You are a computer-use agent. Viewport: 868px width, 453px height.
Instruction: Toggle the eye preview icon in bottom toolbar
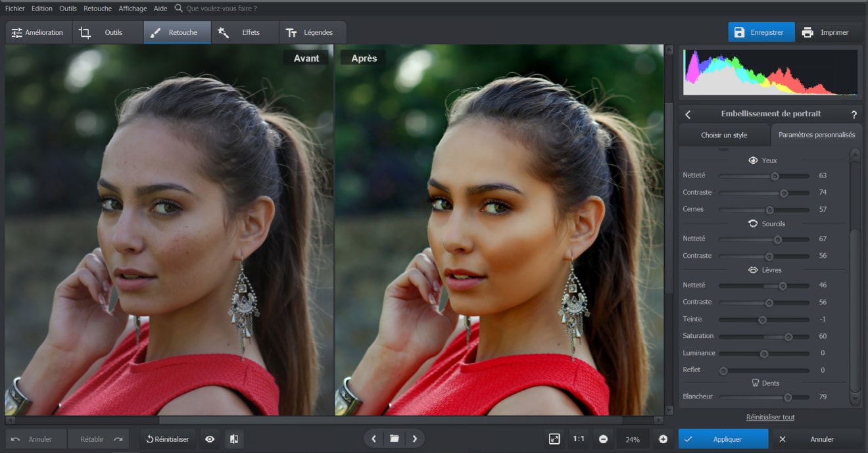210,439
